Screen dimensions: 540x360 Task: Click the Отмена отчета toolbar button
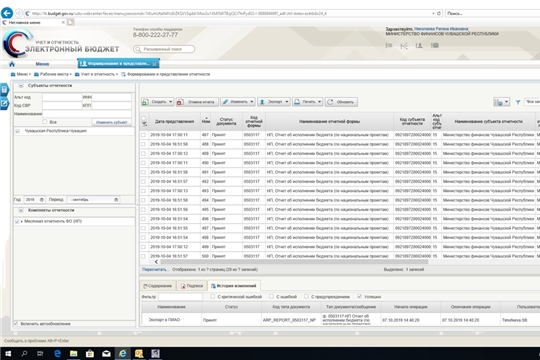(197, 102)
